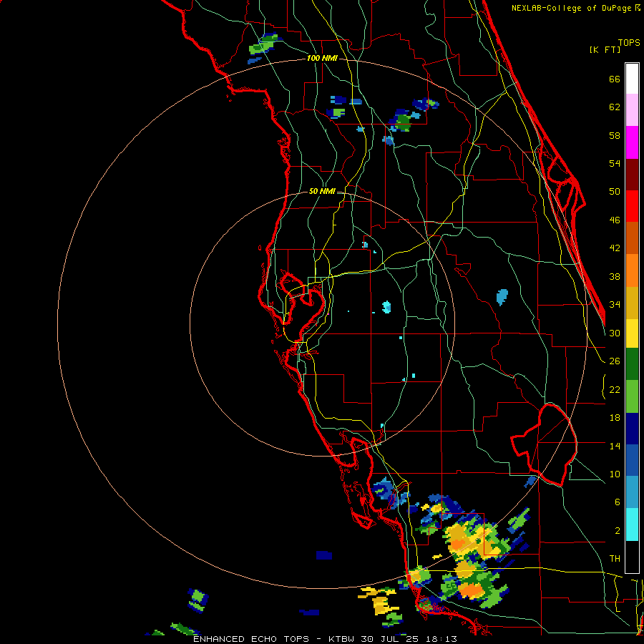Click the bright orange legend swatch
The width and height of the screenshot is (644, 644).
tap(632, 270)
